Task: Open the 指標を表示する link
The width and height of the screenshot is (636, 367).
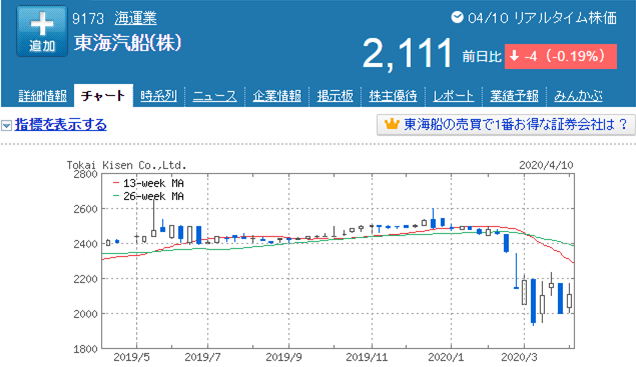Action: coord(61,124)
